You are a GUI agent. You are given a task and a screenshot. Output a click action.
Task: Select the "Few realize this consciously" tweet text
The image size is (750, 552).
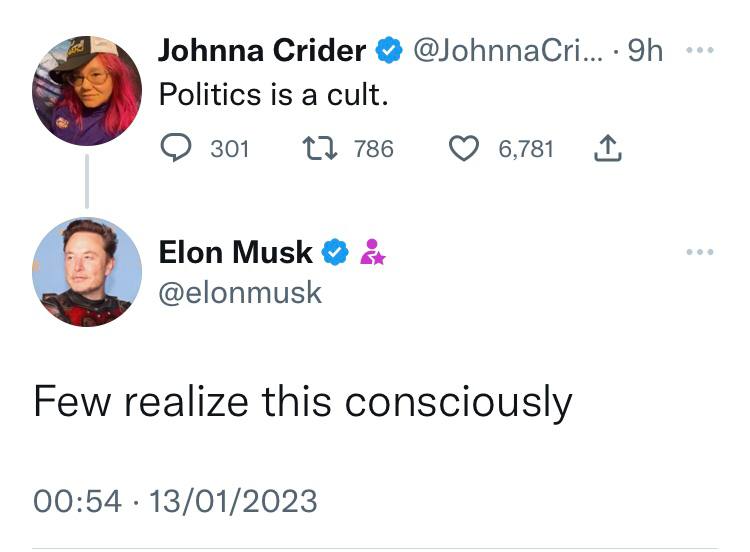[x=302, y=402]
